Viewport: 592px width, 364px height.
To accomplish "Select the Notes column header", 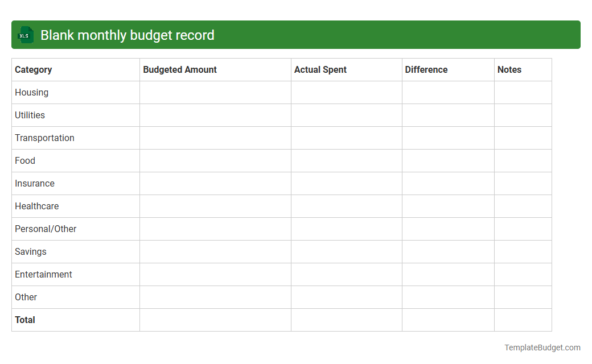I will [509, 69].
